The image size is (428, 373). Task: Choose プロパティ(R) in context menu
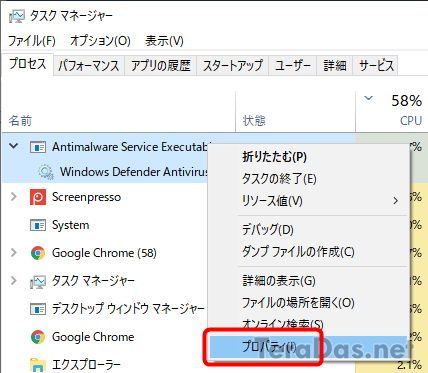tap(308, 347)
